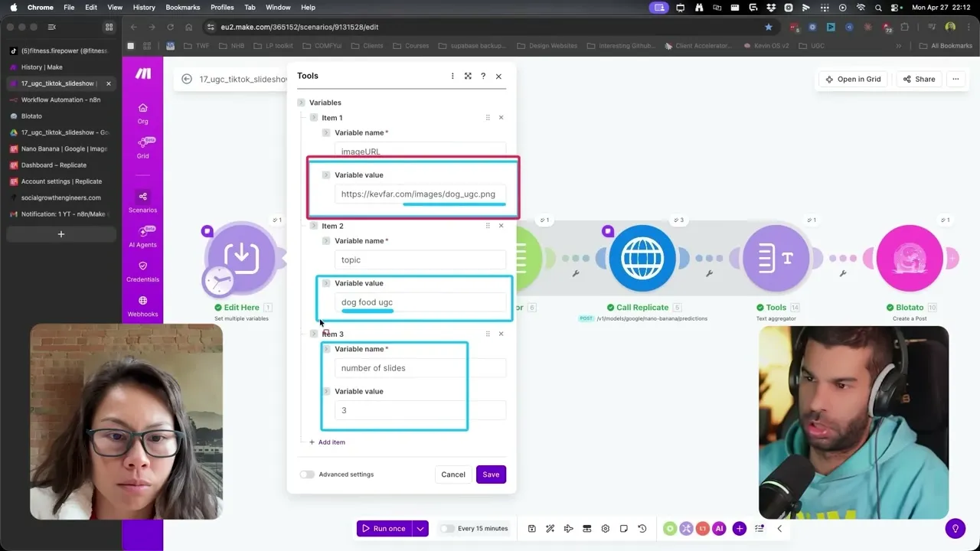Remove Item 2 from Variables
This screenshot has width=980, height=551.
tap(501, 226)
